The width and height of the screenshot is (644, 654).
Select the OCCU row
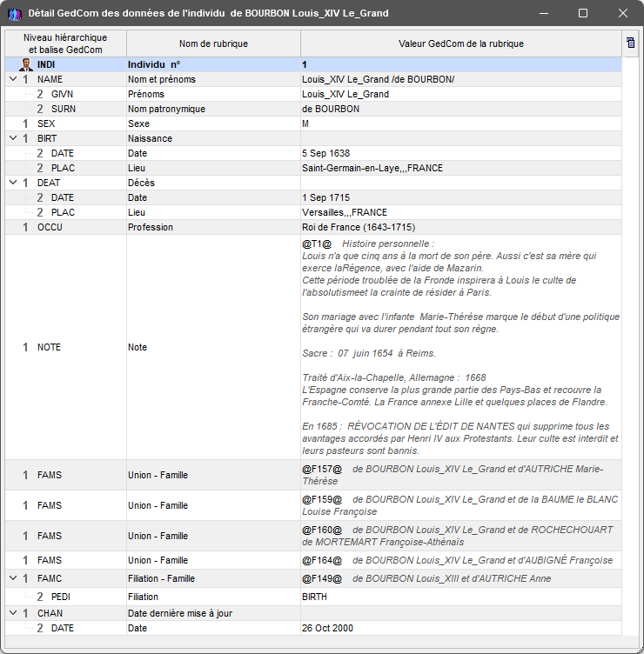(x=313, y=227)
